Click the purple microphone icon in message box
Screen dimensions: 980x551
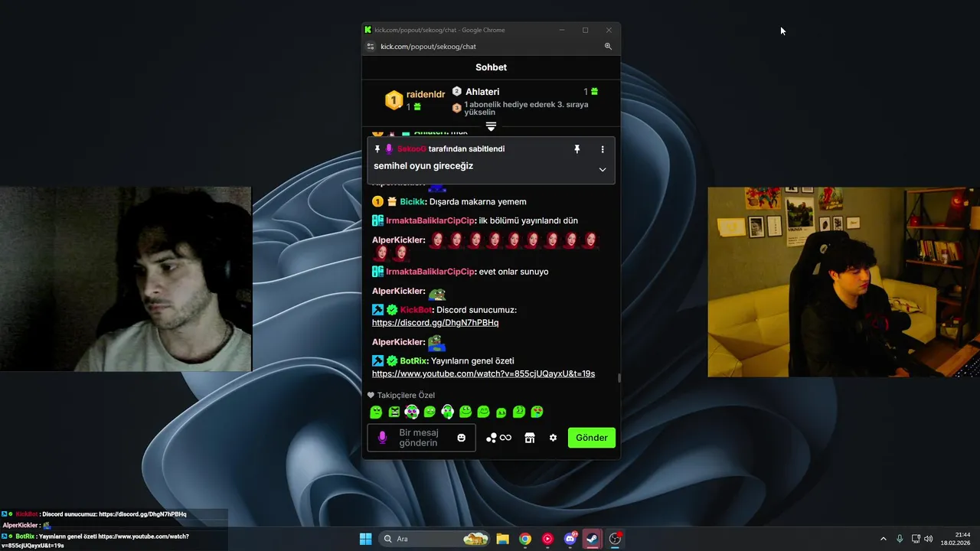click(x=382, y=438)
